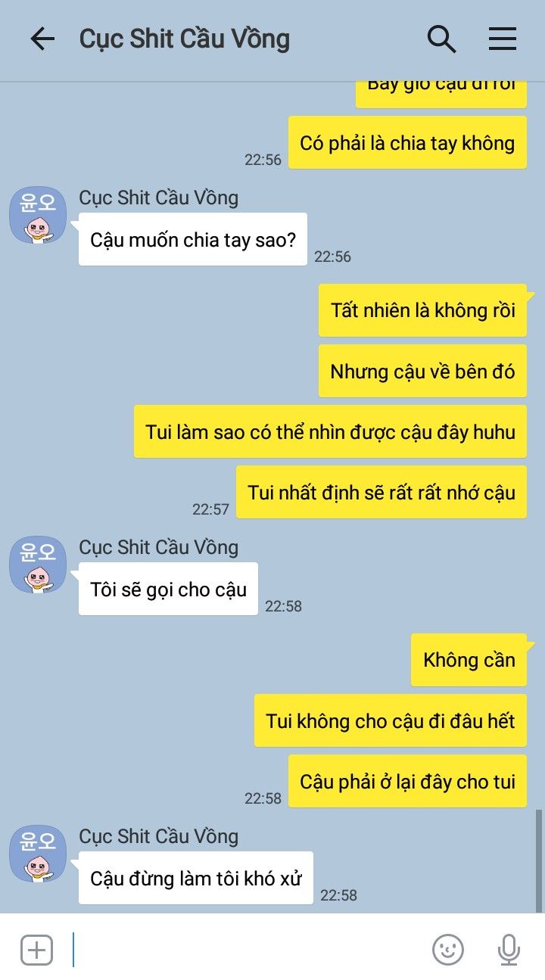Start voice input with microphone icon
Screen dimensions: 545x980
pos(509,949)
